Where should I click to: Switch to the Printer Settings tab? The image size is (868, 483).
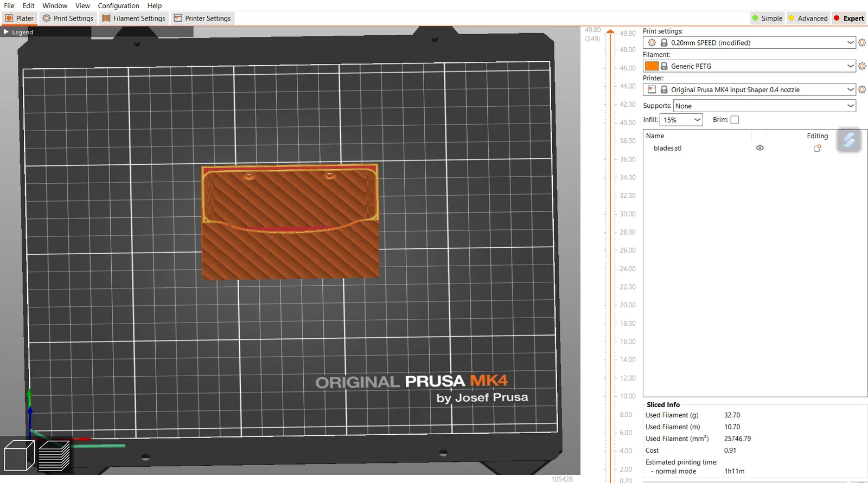coord(202,18)
